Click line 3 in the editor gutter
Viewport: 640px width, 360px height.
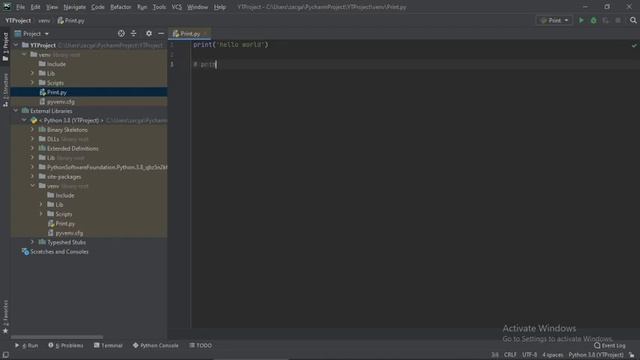(x=172, y=64)
